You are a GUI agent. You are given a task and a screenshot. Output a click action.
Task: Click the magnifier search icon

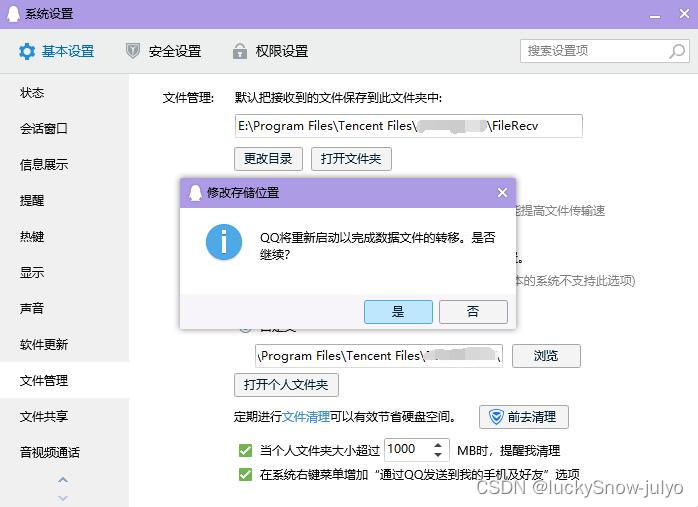click(677, 51)
